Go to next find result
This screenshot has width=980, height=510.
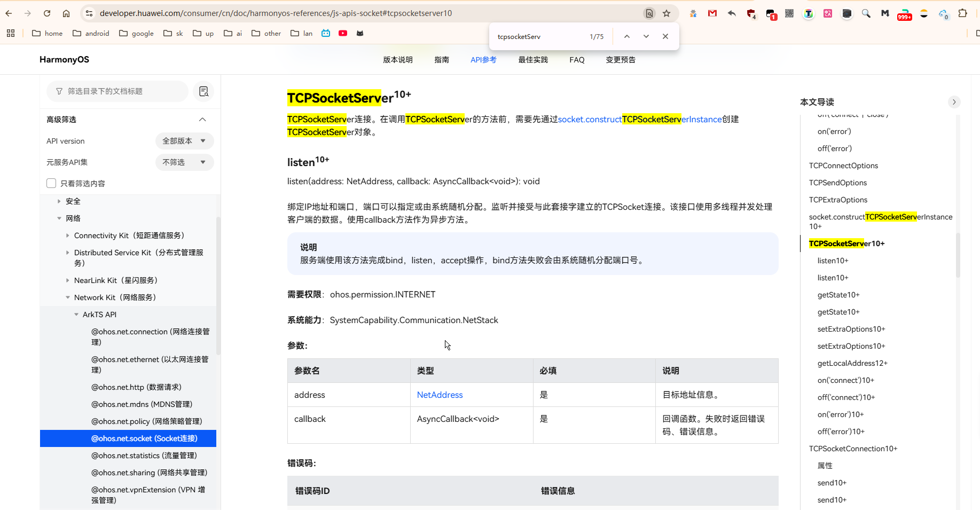click(x=646, y=36)
